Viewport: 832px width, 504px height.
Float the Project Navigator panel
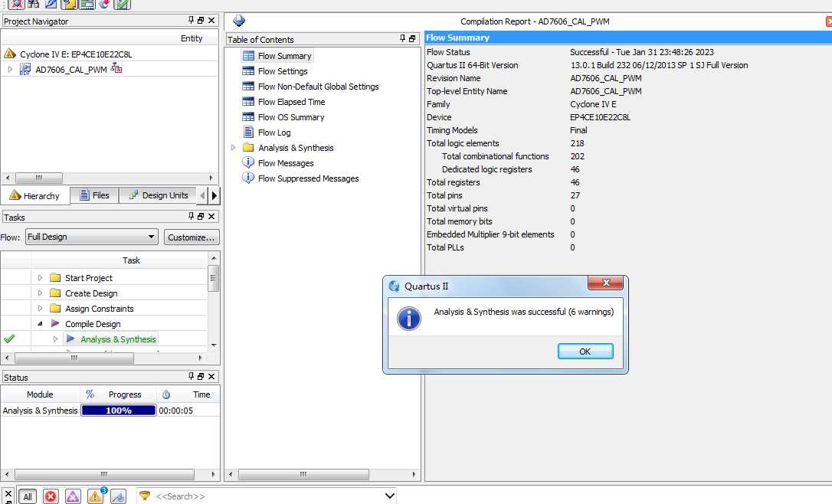pos(201,20)
